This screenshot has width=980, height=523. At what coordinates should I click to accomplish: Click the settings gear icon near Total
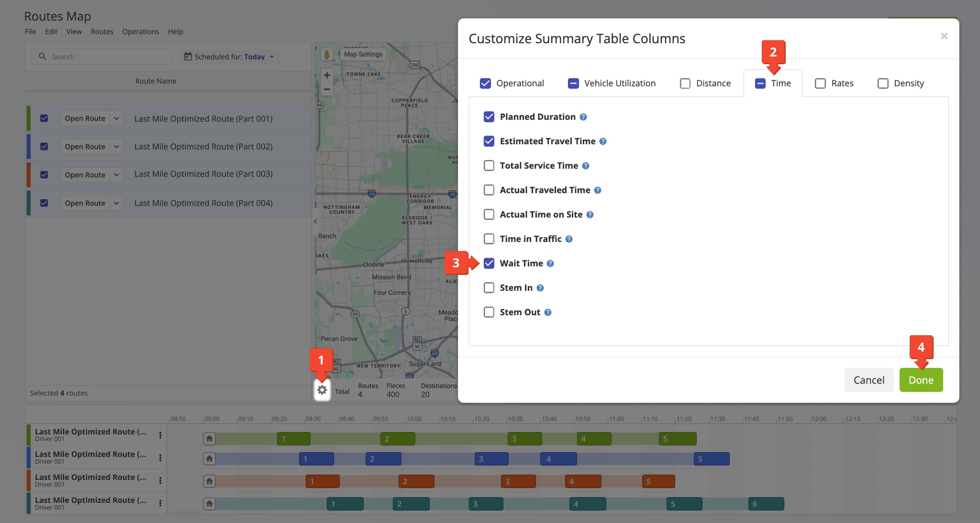tap(322, 389)
